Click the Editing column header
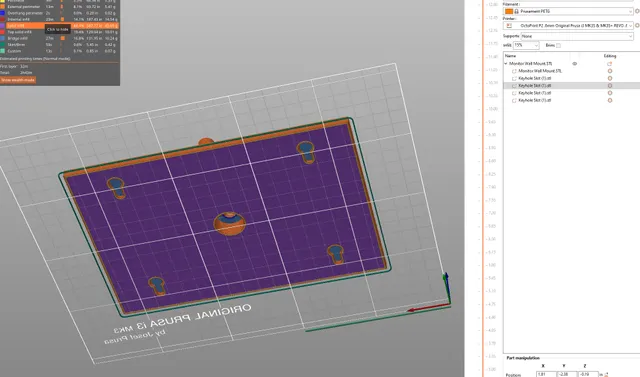The width and height of the screenshot is (640, 377). click(x=610, y=56)
